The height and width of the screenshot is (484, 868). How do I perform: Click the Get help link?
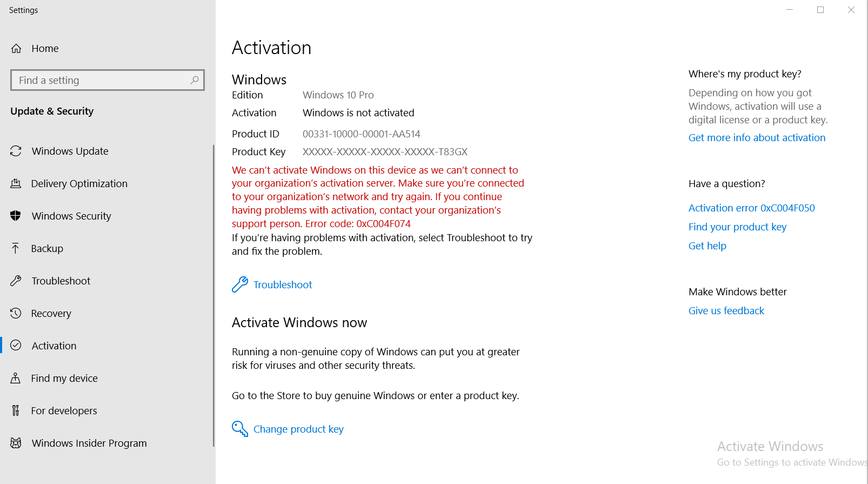coord(707,246)
